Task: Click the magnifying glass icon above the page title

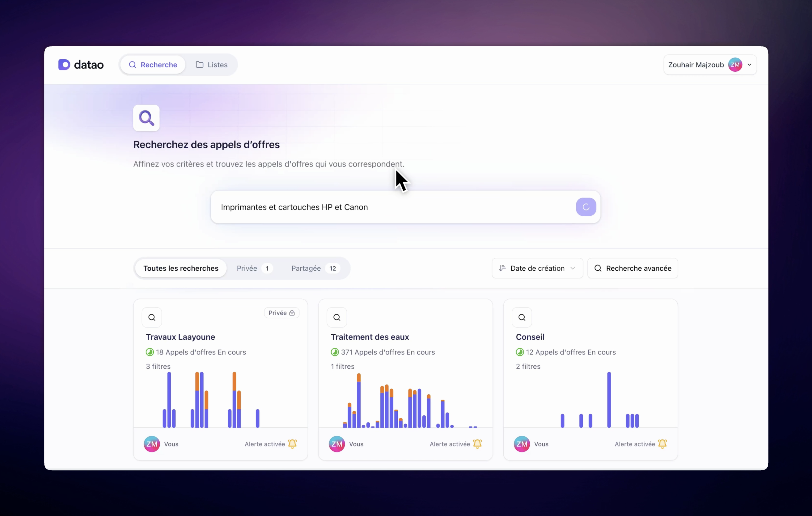Action: [146, 118]
